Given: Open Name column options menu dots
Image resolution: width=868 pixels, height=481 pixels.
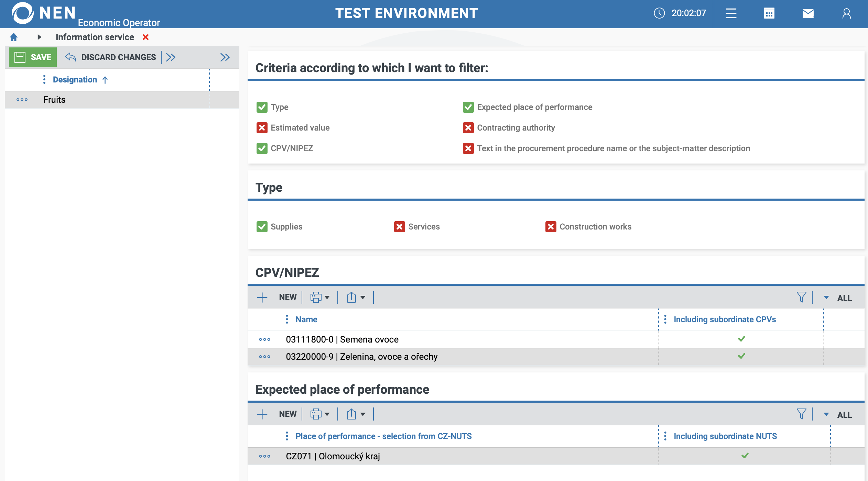Looking at the screenshot, I should pyautogui.click(x=287, y=319).
